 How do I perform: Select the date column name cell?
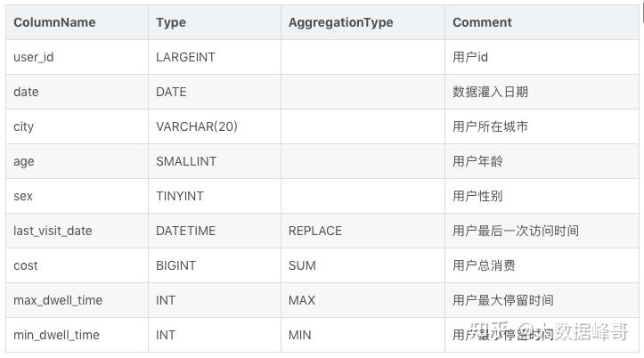(x=26, y=92)
